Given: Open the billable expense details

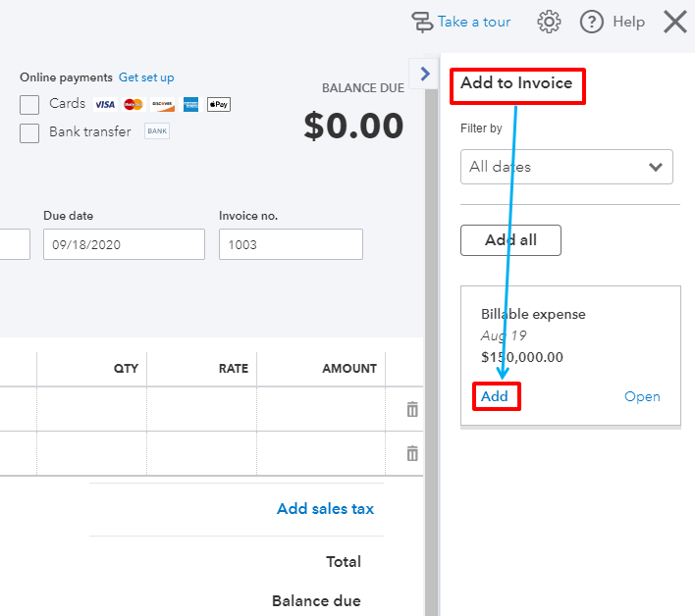Looking at the screenshot, I should (x=642, y=396).
